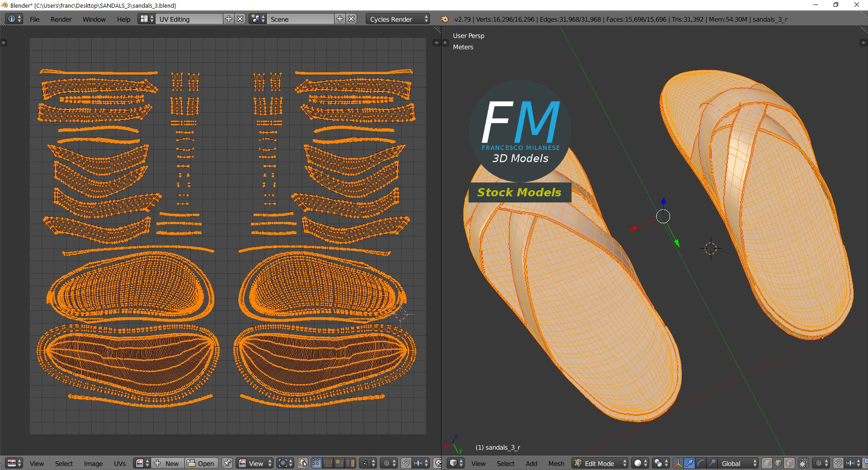Select face select mode cube icon
The image size is (868, 470).
coord(789,463)
